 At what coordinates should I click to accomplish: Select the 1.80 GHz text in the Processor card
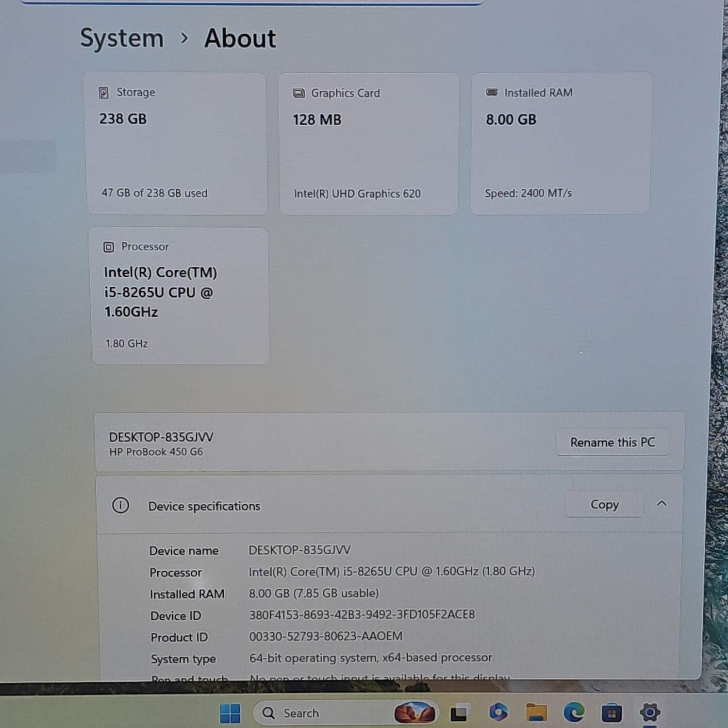click(127, 344)
